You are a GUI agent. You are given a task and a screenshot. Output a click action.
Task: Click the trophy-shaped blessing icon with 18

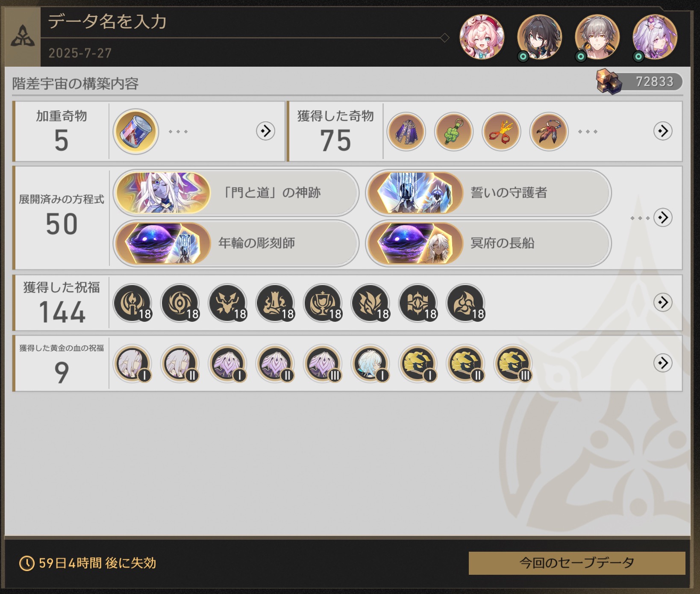tap(323, 303)
